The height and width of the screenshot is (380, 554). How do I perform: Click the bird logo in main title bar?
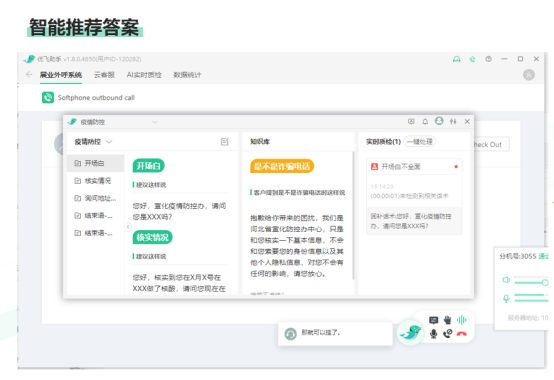coord(29,59)
